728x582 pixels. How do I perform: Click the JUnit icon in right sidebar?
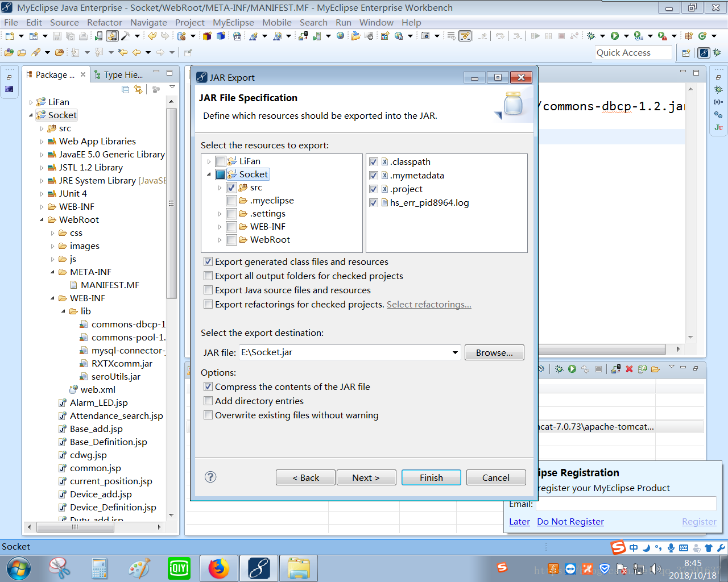point(718,127)
